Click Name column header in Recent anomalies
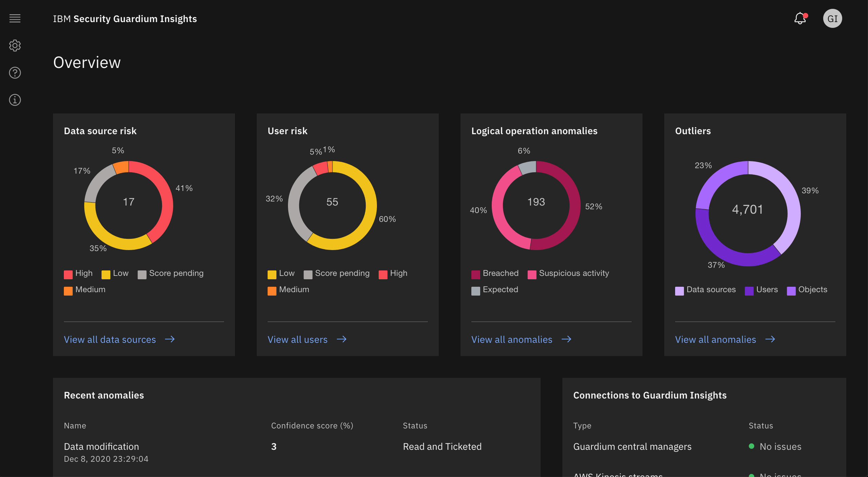Screen dimensions: 868x477 pyautogui.click(x=75, y=426)
